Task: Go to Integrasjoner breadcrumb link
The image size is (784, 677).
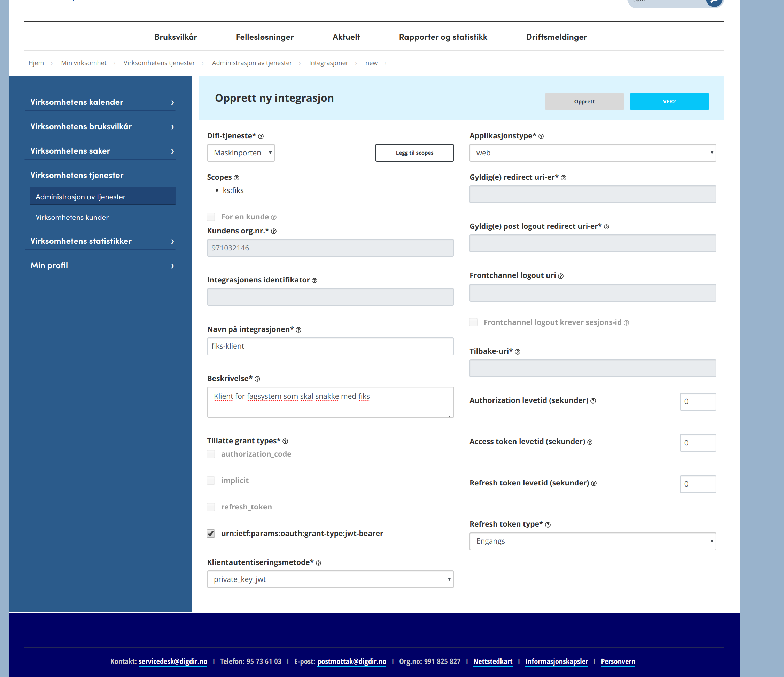Action: click(x=328, y=63)
